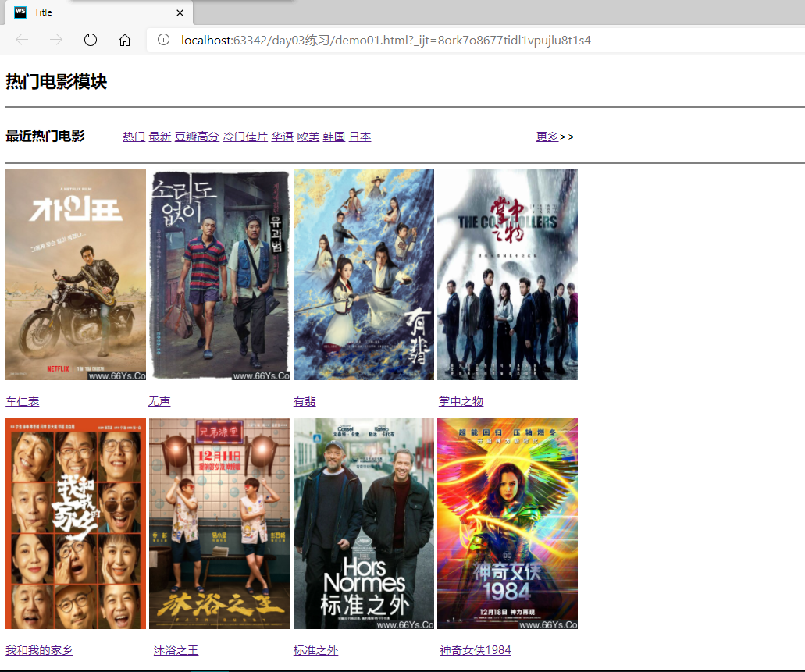This screenshot has height=672, width=805.
Task: Click the 更多 link
Action: [x=547, y=137]
